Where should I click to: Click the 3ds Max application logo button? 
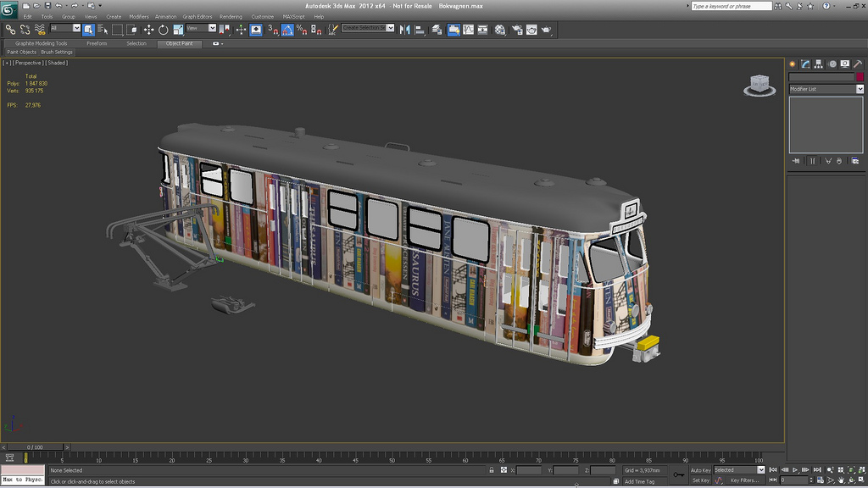point(8,9)
